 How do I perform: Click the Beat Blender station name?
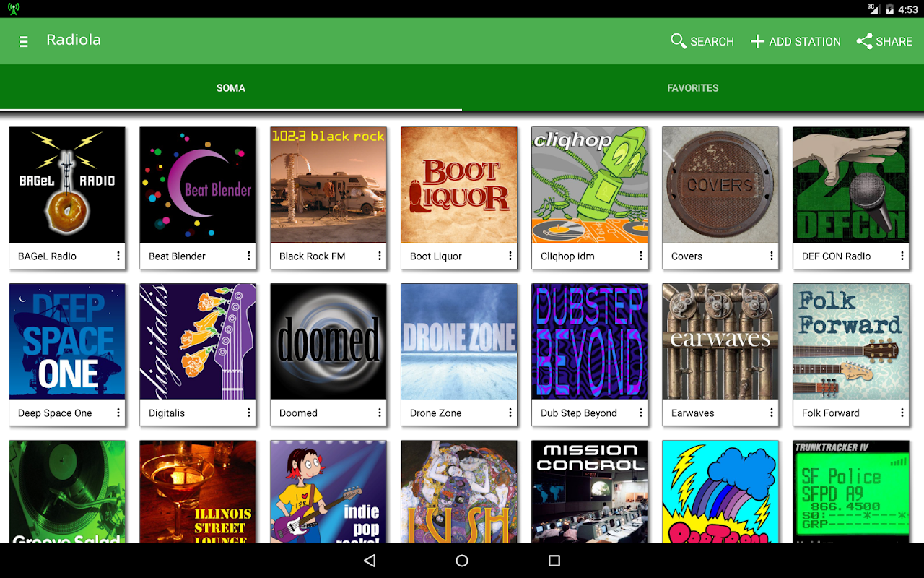(x=177, y=256)
